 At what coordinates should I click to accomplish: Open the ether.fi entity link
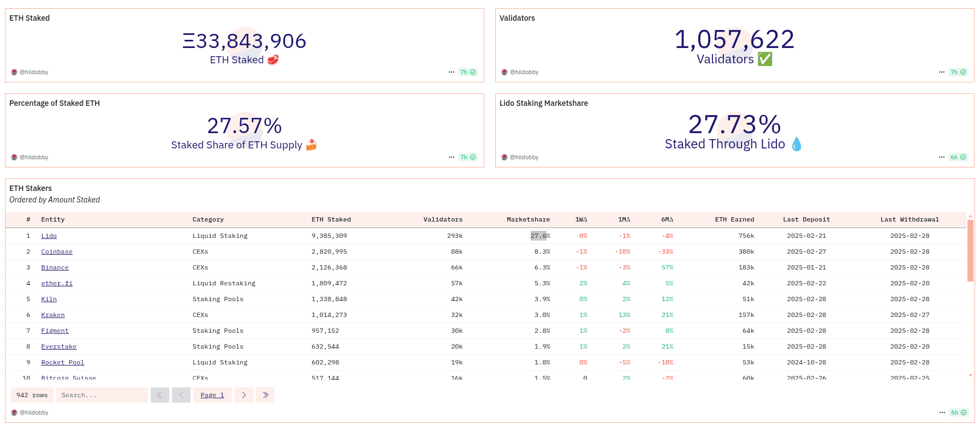(x=57, y=283)
